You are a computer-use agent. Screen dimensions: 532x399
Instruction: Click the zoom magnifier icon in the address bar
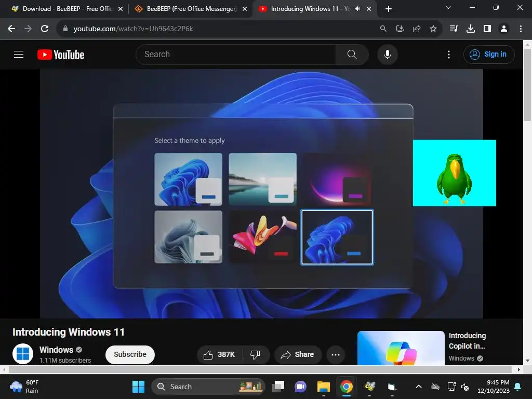click(383, 29)
